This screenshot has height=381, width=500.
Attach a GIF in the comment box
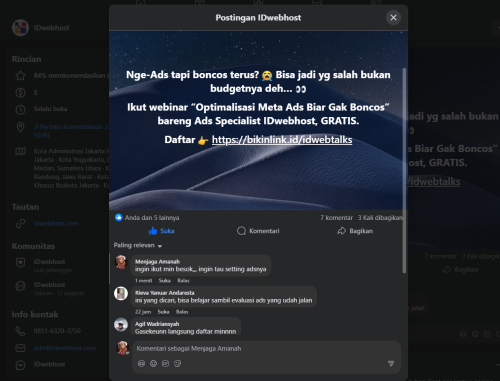165,363
